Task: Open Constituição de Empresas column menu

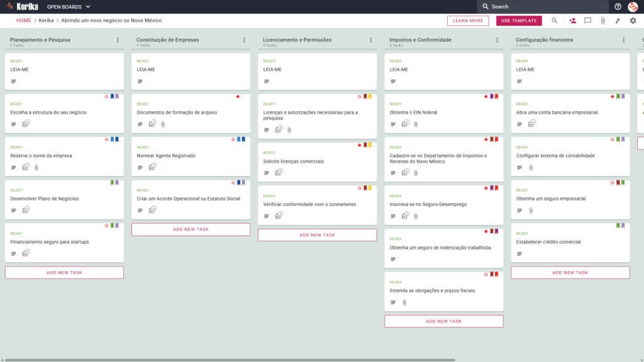Action: pyautogui.click(x=245, y=40)
